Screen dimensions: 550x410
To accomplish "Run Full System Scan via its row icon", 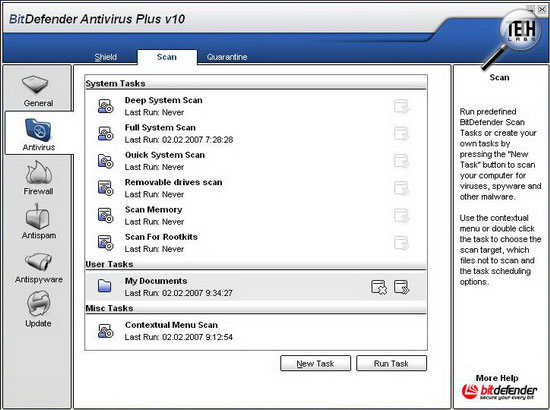I will 401,134.
